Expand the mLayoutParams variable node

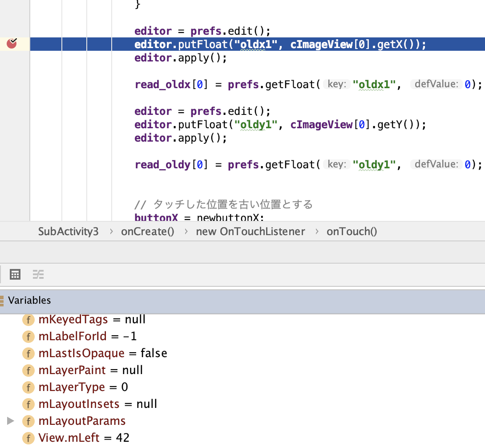click(10, 421)
